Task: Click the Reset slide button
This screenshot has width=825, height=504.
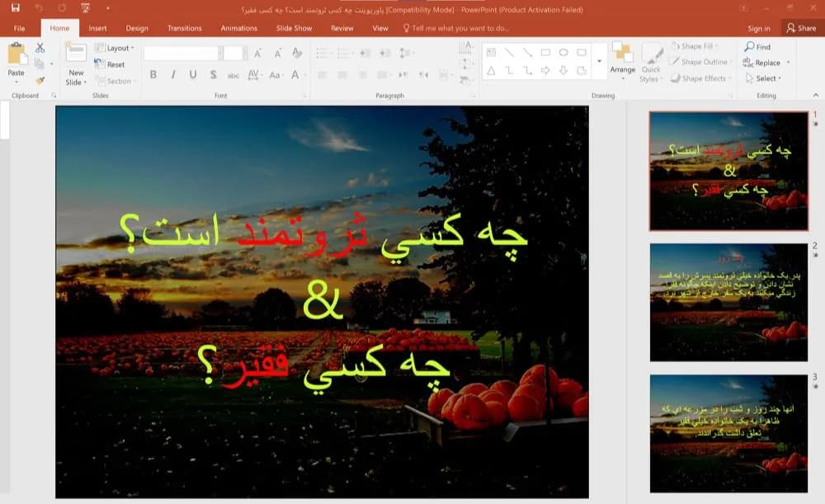Action: 110,64
